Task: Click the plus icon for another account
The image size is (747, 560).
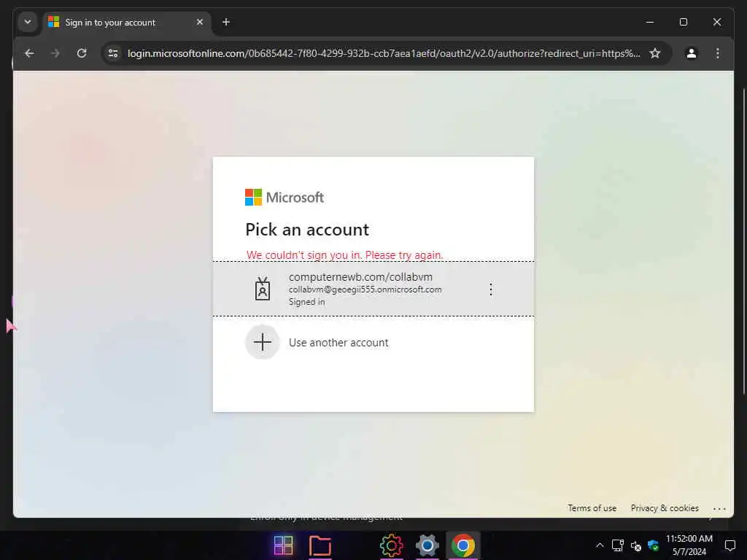Action: [263, 342]
